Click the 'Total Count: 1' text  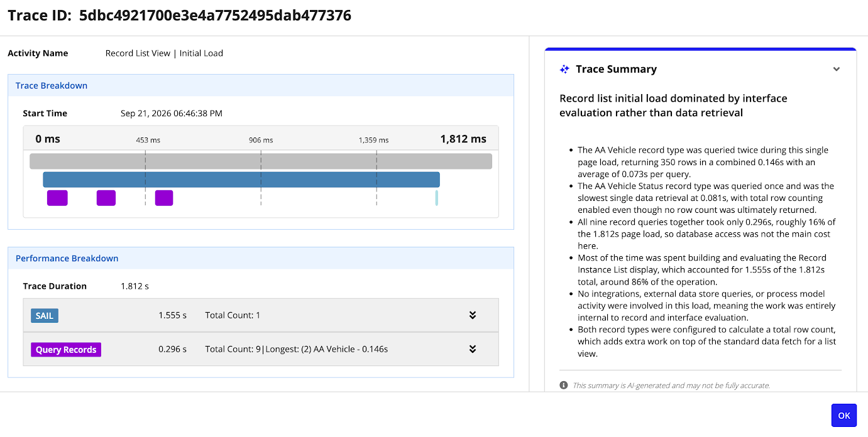233,315
